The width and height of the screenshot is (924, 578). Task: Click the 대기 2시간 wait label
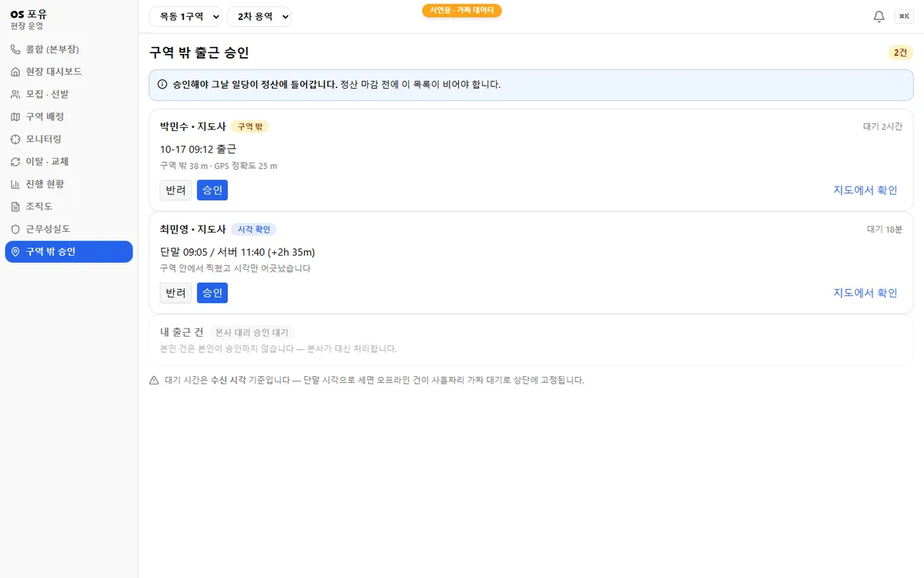pos(882,126)
